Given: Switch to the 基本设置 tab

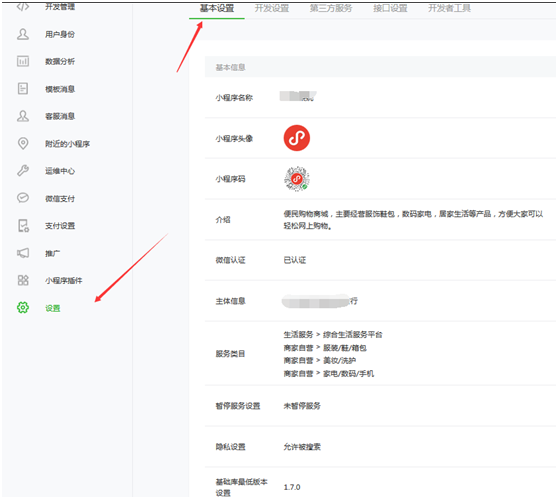Looking at the screenshot, I should click(217, 8).
